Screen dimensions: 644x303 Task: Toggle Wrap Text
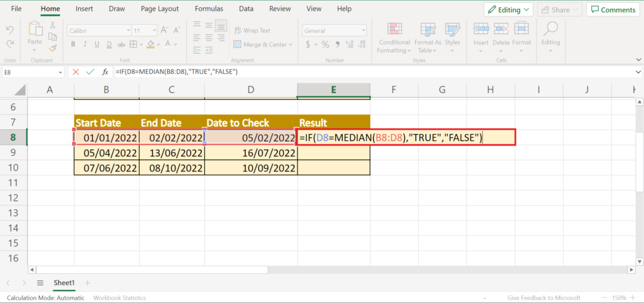[x=252, y=30]
